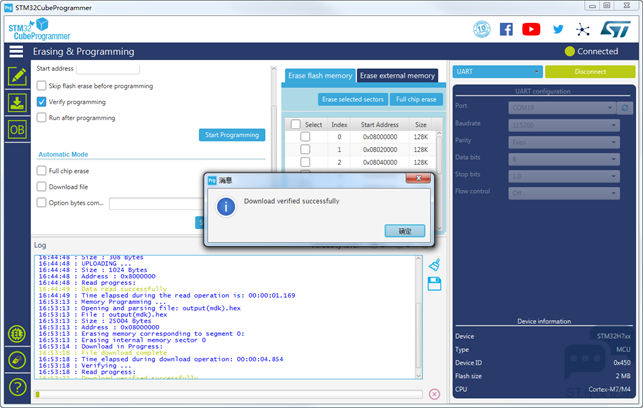Clear the log with the broom icon

(435, 264)
